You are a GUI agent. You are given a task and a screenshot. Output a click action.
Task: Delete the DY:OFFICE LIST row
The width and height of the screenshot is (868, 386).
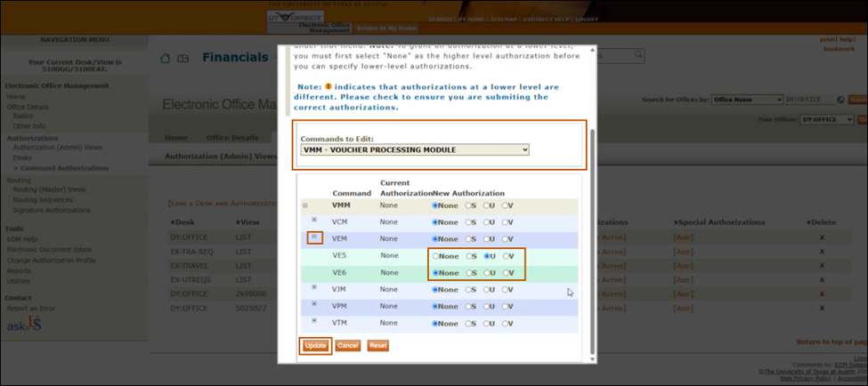[x=822, y=237]
